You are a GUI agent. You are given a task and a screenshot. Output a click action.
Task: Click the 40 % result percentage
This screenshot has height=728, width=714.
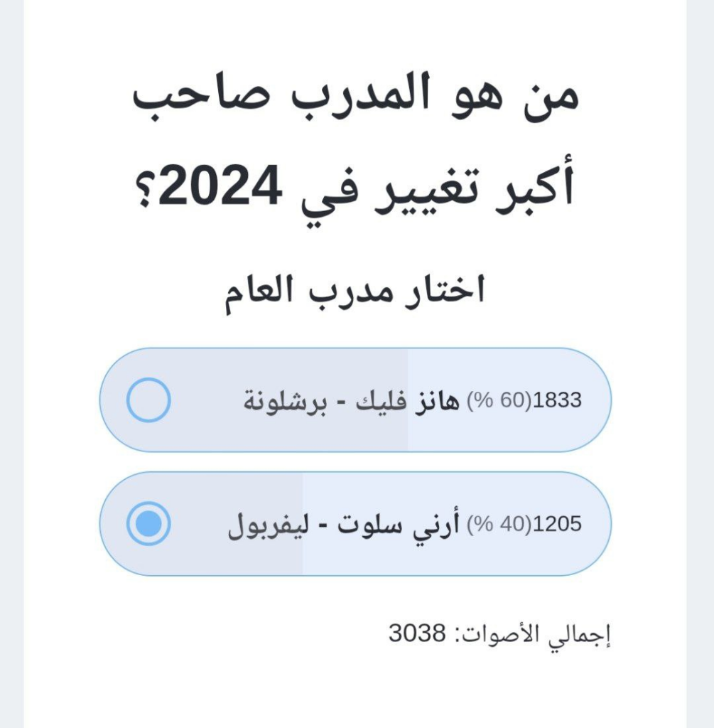pyautogui.click(x=492, y=525)
